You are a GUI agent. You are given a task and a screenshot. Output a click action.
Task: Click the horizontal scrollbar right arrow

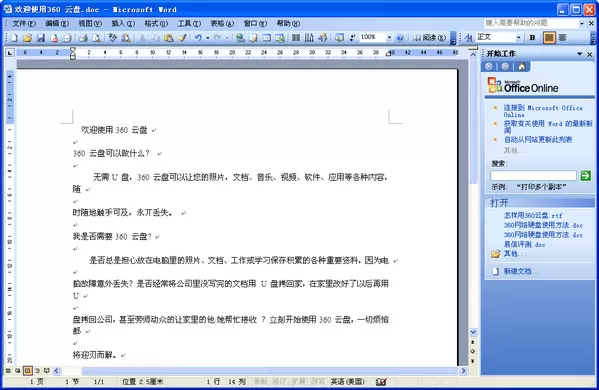[x=463, y=371]
